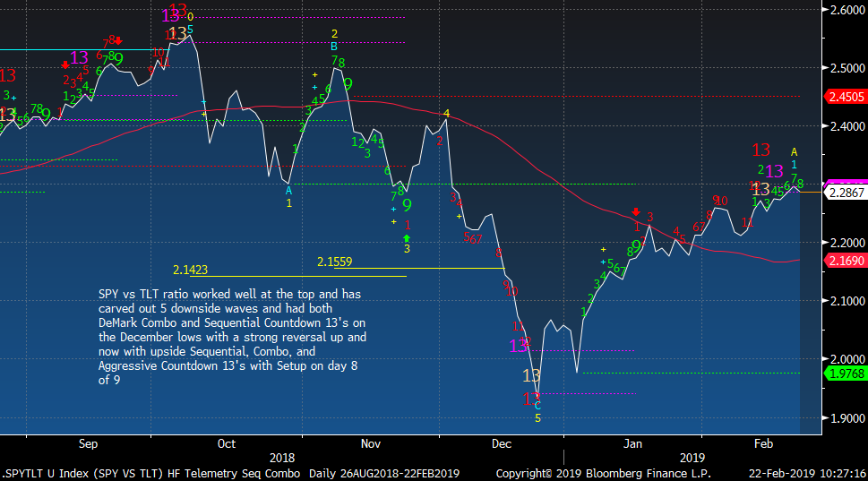Image resolution: width=868 pixels, height=481 pixels.
Task: Select the Nov month label
Action: (x=370, y=444)
